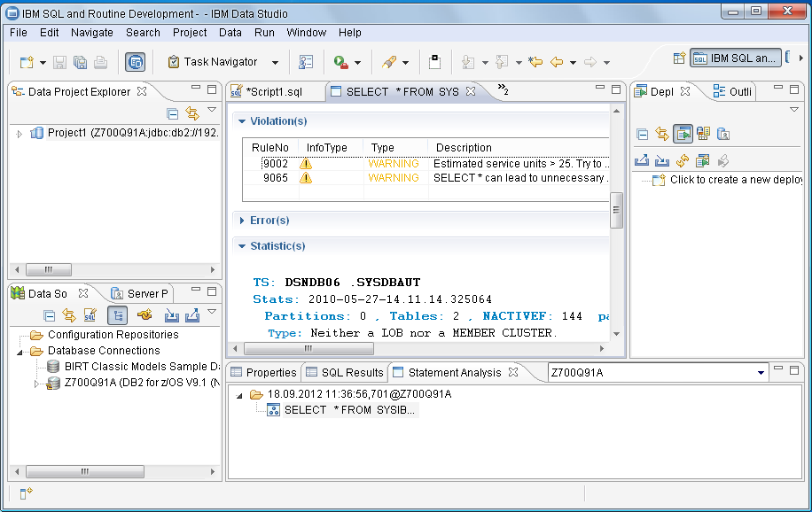
Task: Toggle the highlighted button in main toolbar
Action: click(x=135, y=62)
